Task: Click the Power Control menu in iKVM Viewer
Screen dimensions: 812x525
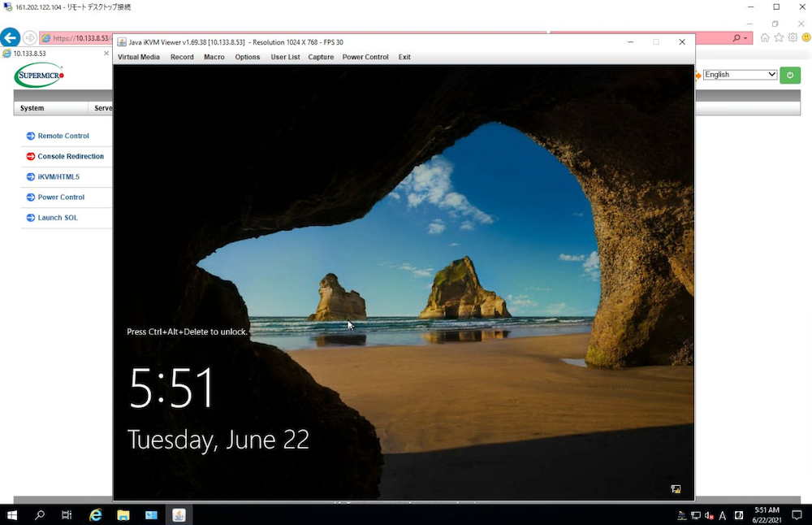Action: click(365, 57)
